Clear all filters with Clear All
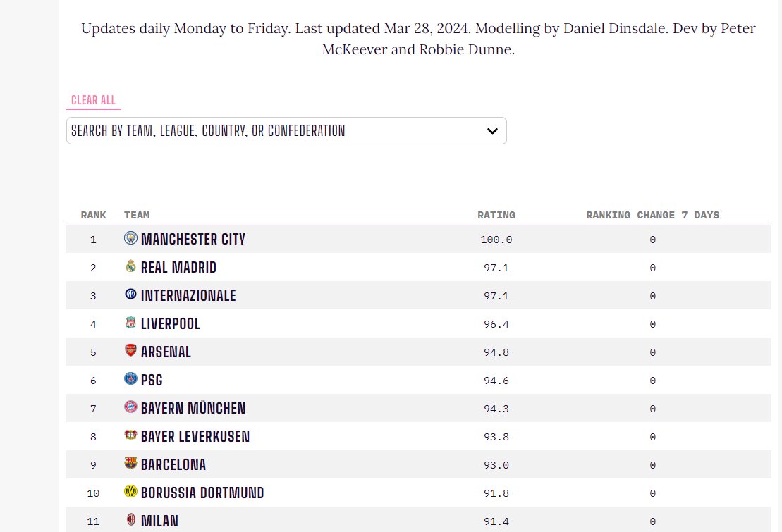This screenshot has width=782, height=532. pos(93,100)
